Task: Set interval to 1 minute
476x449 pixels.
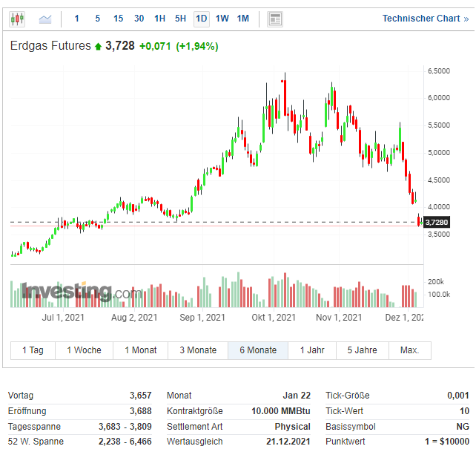Action: (x=77, y=19)
